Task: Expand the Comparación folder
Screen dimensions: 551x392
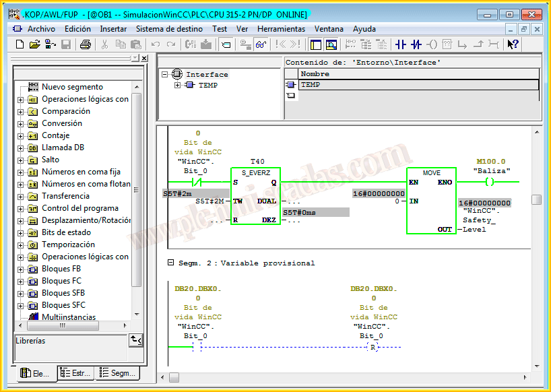Action: pyautogui.click(x=20, y=112)
